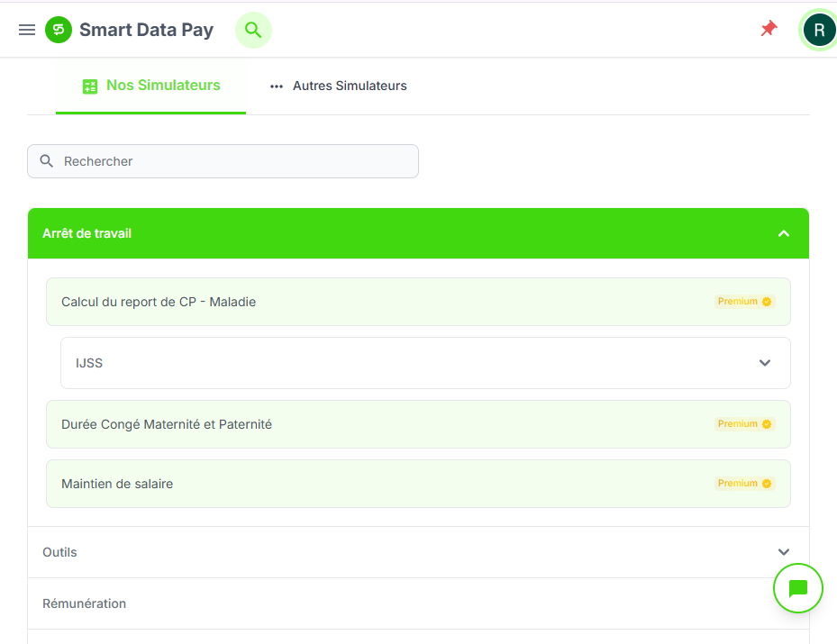Open the user avatar profile menu
This screenshot has height=644, width=837.
pyautogui.click(x=818, y=30)
